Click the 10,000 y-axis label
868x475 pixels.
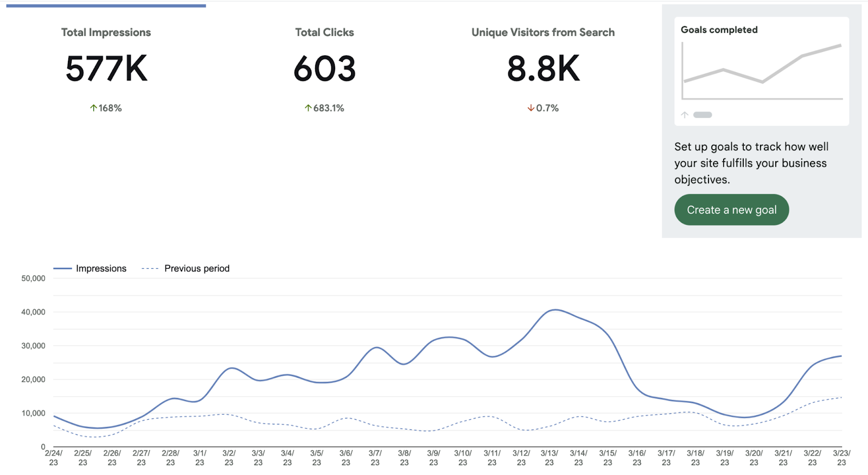(33, 413)
